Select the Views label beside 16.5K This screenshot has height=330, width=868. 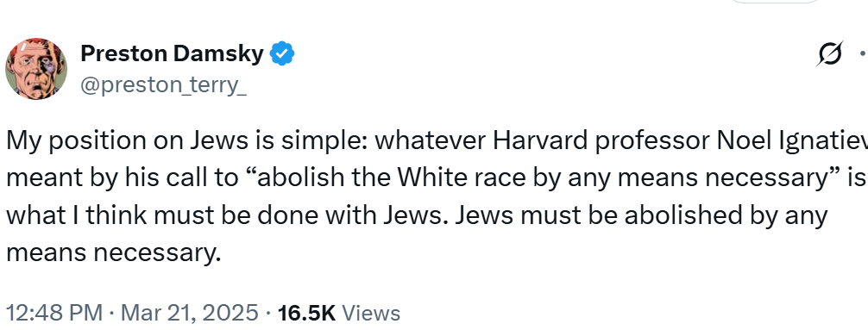371,313
